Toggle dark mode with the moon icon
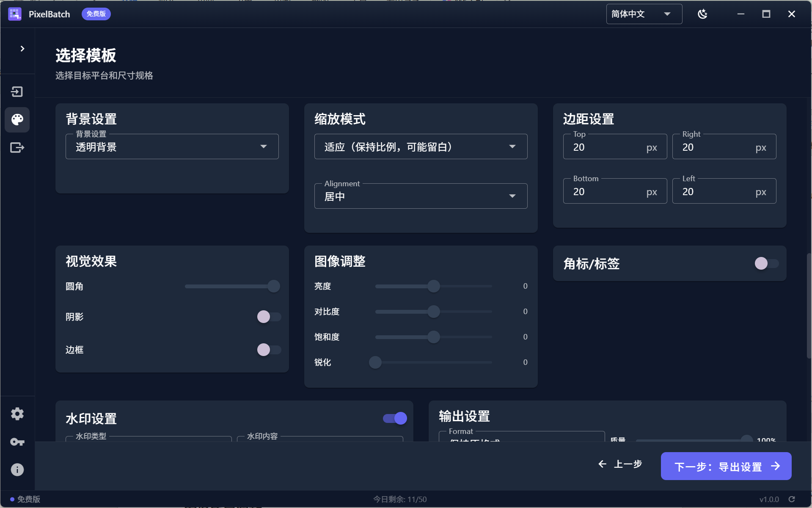 click(702, 14)
